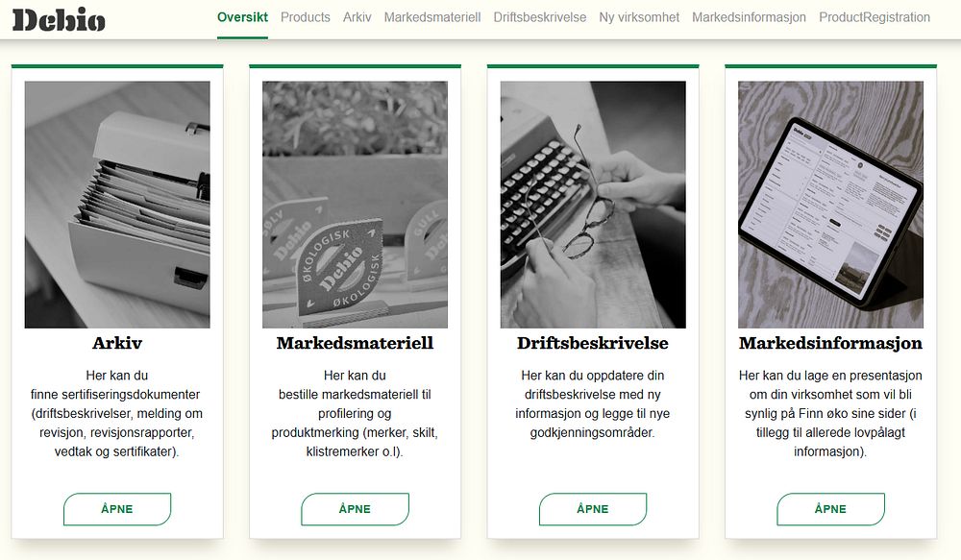The width and height of the screenshot is (961, 560).
Task: Click the tablet on wood photo
Action: [x=830, y=205]
